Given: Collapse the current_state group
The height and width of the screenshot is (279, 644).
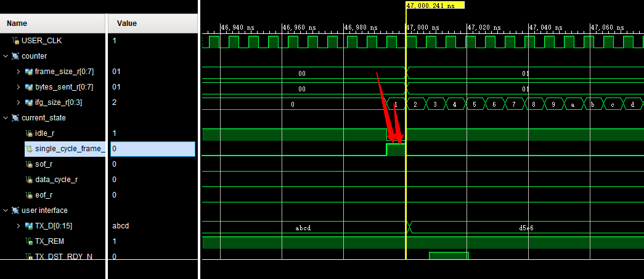Looking at the screenshot, I should pyautogui.click(x=6, y=118).
